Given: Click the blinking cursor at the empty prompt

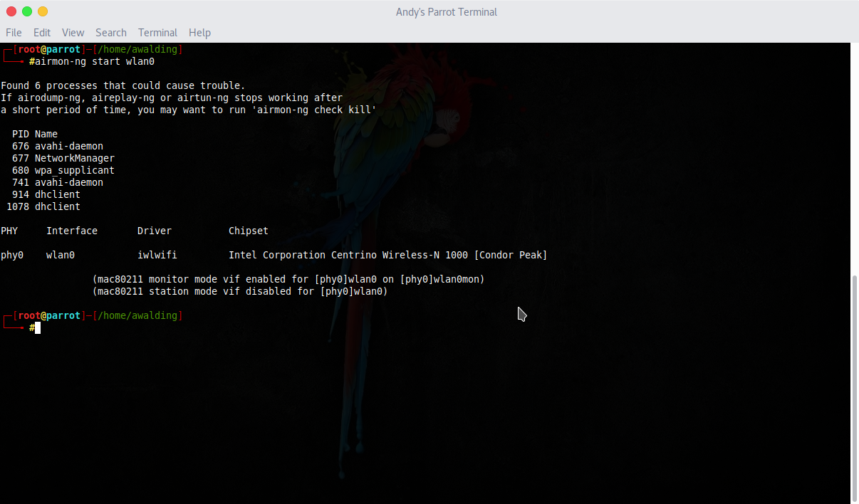Looking at the screenshot, I should coord(38,328).
